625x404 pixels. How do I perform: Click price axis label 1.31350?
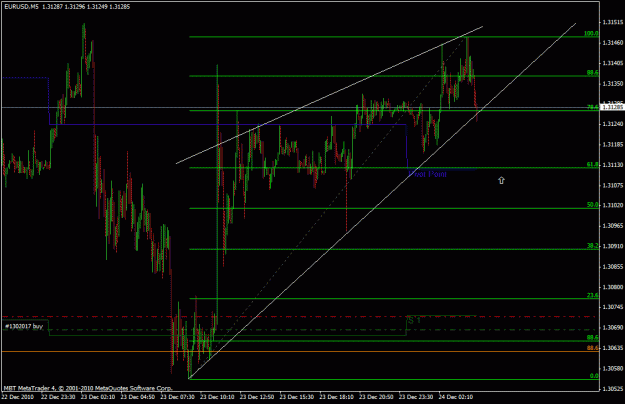tap(613, 84)
